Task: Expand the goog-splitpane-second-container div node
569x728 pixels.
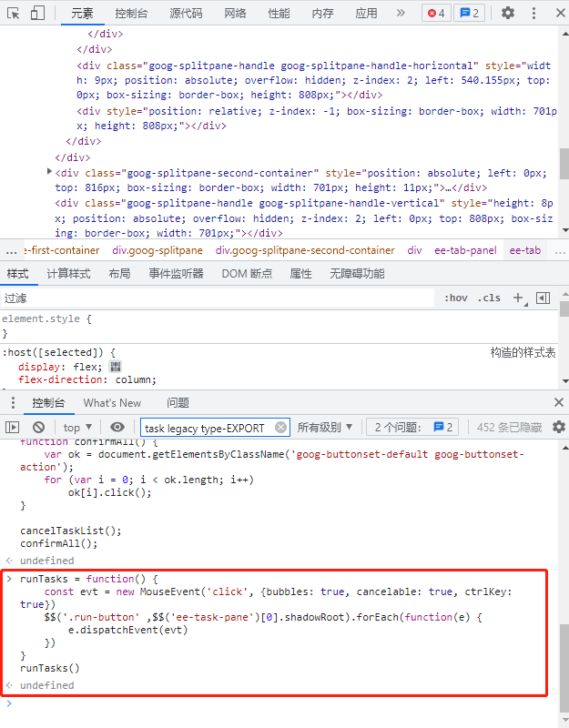Action: coord(49,172)
